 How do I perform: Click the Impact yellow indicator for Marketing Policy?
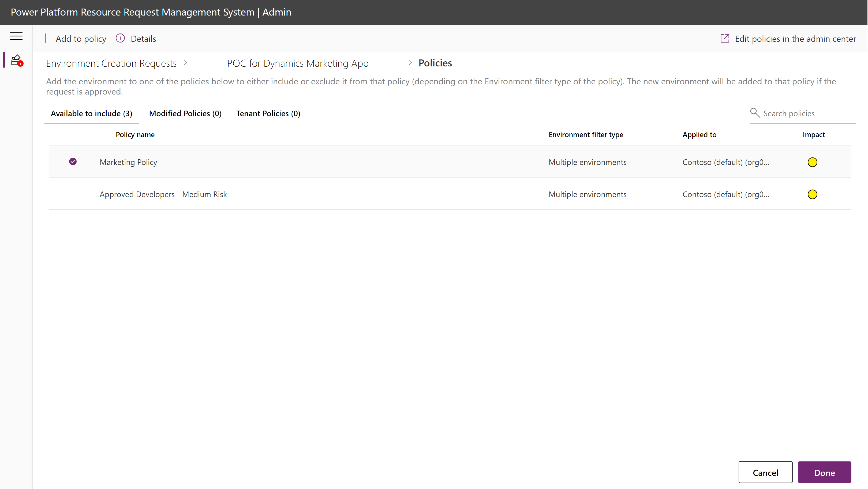coord(813,162)
